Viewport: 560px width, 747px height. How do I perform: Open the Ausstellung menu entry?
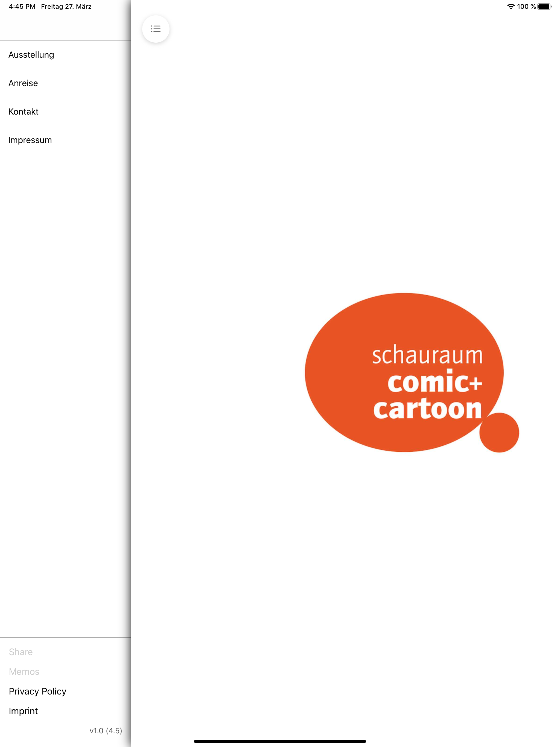point(31,55)
